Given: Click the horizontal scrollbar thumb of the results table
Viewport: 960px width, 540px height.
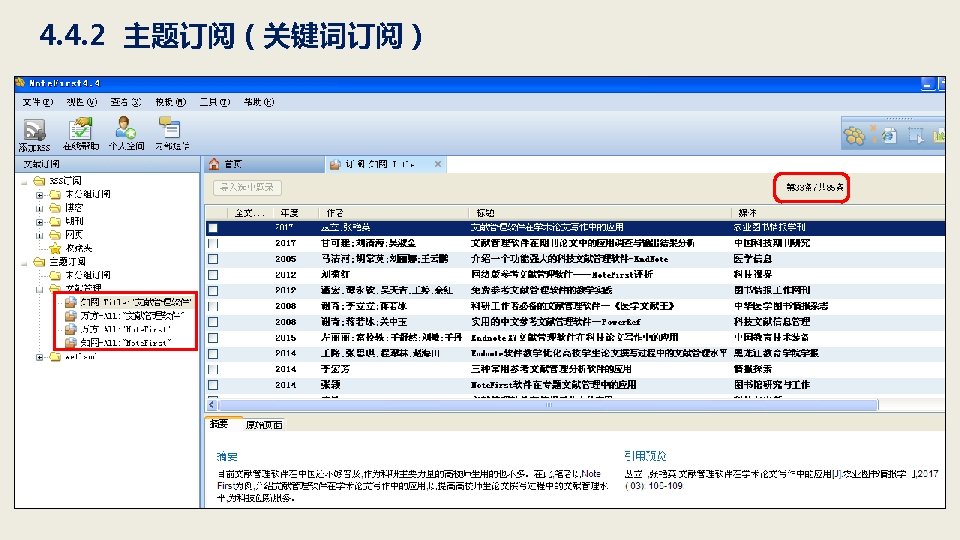Looking at the screenshot, I should [548, 405].
